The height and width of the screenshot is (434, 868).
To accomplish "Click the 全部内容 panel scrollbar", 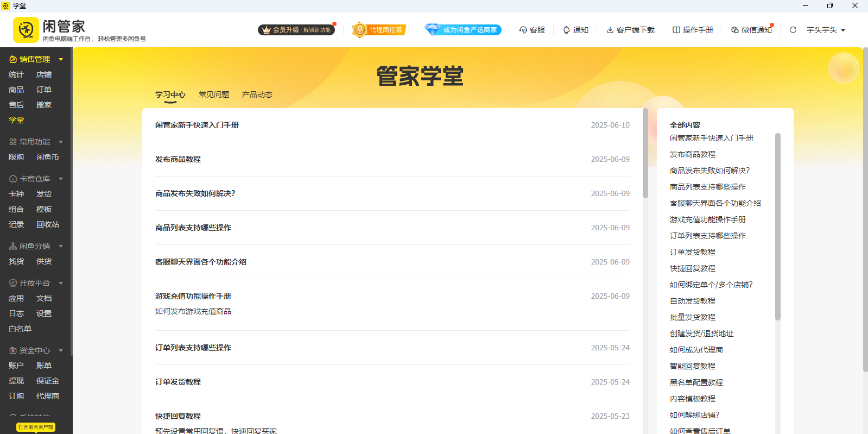I will 778,227.
